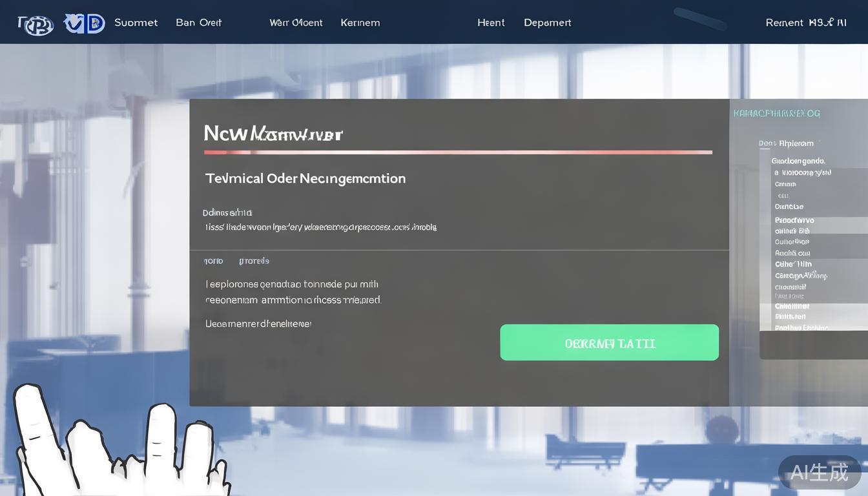The width and height of the screenshot is (868, 496).
Task: Select the first small tab above description
Action: click(214, 261)
